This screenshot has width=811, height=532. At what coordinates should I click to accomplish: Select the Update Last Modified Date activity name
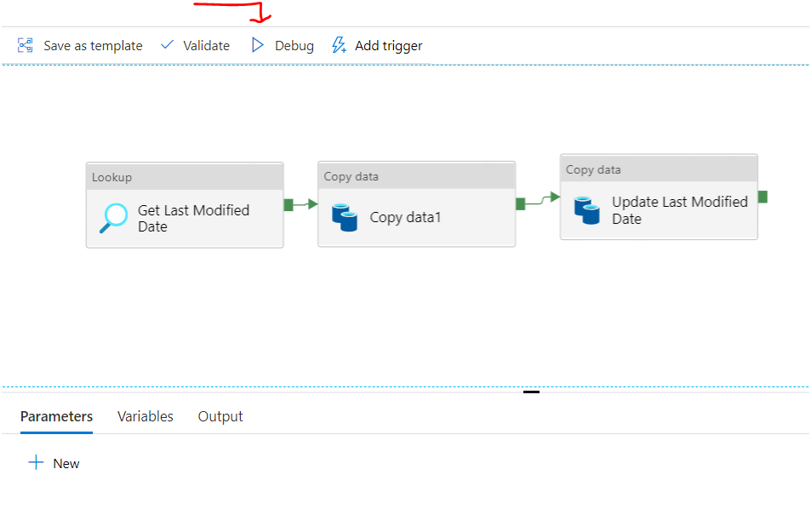click(680, 210)
